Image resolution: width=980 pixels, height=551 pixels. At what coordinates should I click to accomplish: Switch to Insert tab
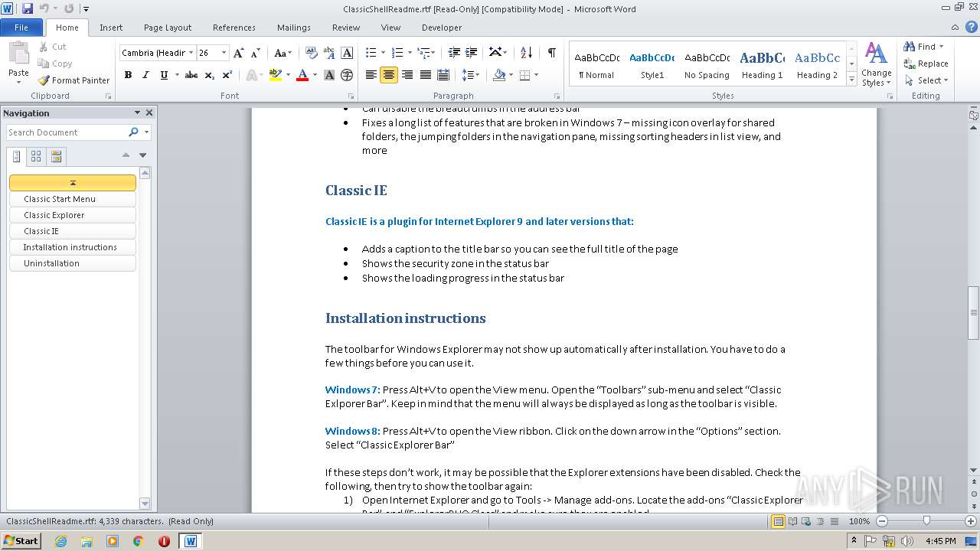coord(111,27)
